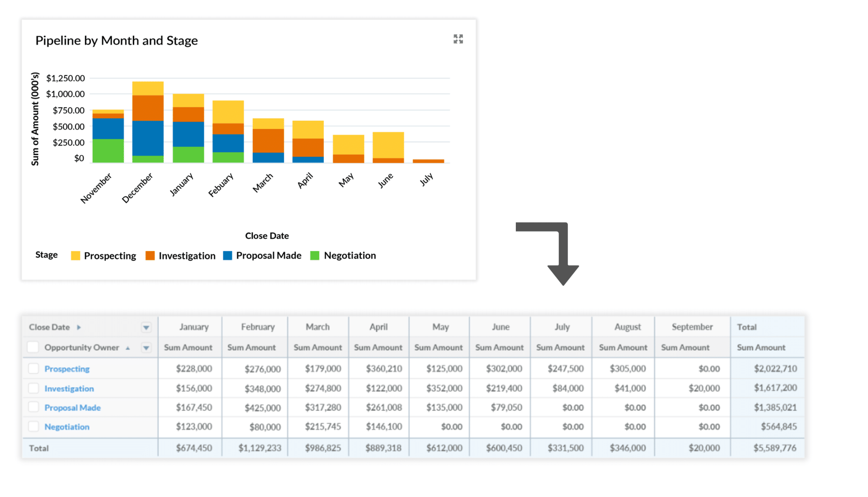The height and width of the screenshot is (497, 868).
Task: Click the Proposal Made legend icon
Action: 227,256
